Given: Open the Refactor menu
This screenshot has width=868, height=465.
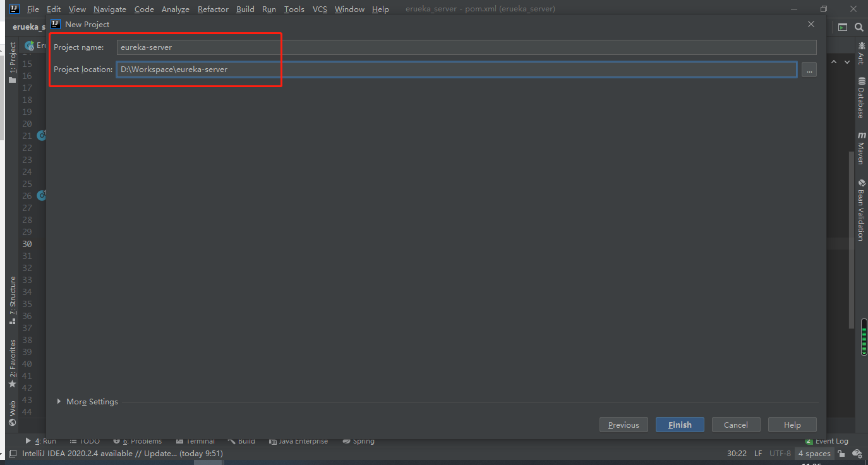Looking at the screenshot, I should tap(213, 9).
